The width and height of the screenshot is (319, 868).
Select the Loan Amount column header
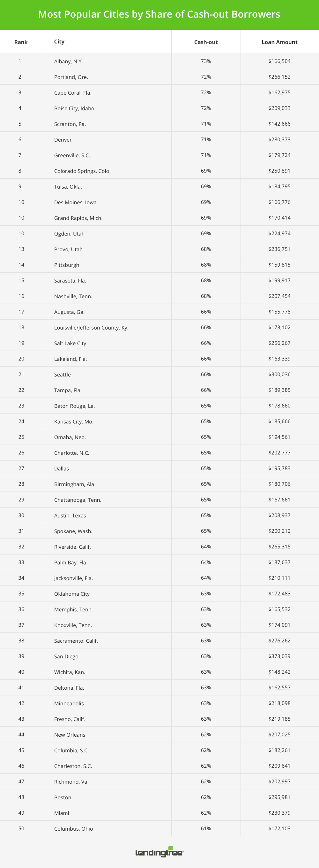[x=279, y=42]
